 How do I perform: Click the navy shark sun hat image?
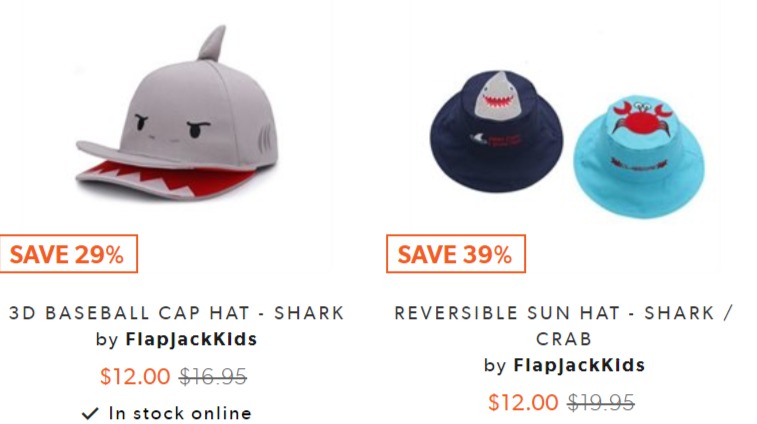tap(496, 131)
